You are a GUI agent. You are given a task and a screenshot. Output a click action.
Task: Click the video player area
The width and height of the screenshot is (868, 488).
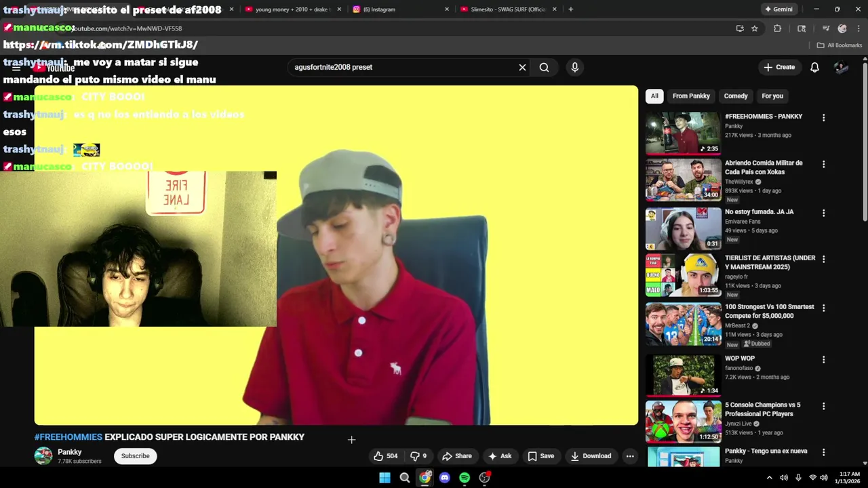(336, 256)
